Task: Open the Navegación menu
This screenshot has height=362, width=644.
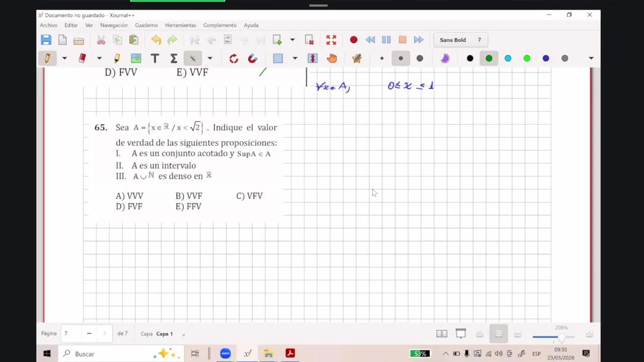Action: tap(114, 25)
